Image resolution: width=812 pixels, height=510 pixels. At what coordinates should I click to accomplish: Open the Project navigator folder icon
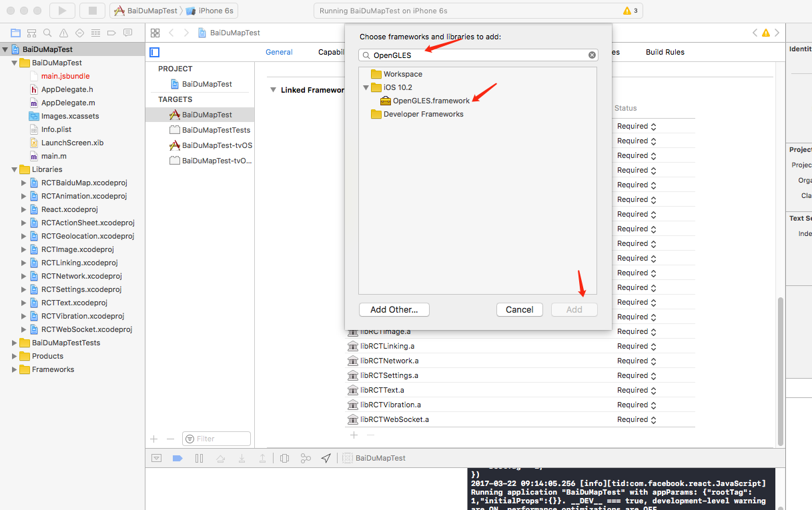(15, 33)
